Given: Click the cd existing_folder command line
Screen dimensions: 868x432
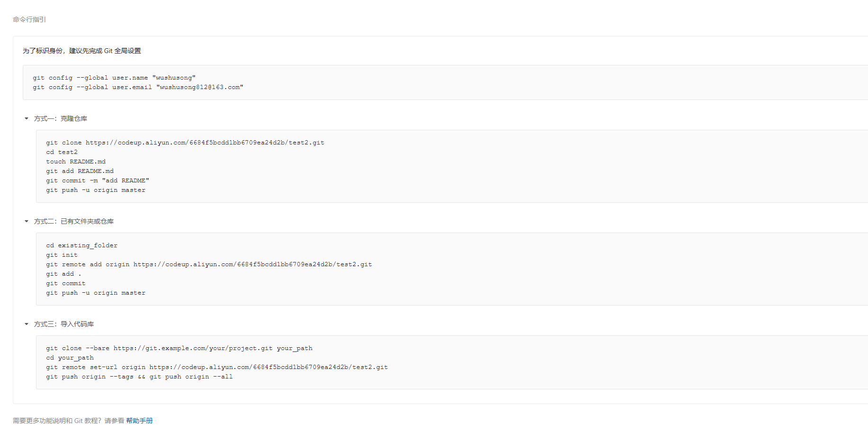Looking at the screenshot, I should click(x=81, y=245).
